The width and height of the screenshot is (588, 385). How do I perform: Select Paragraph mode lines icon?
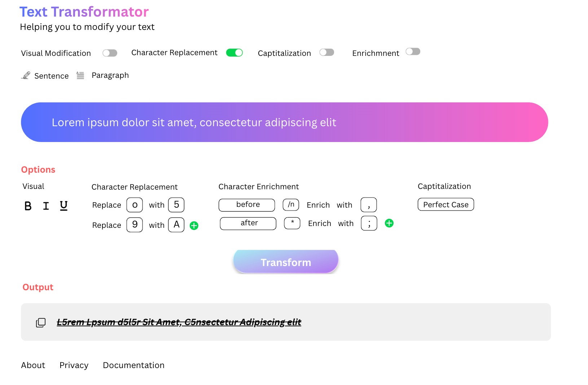[80, 75]
